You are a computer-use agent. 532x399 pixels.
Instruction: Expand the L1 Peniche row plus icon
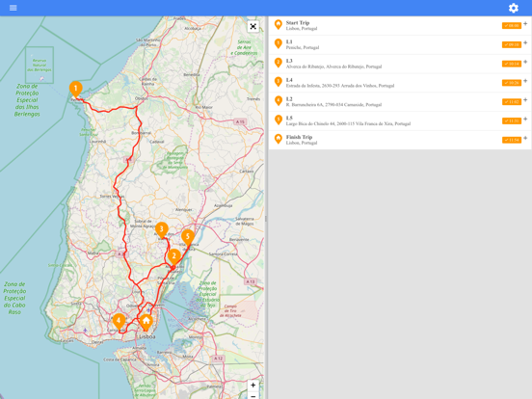[x=525, y=42]
